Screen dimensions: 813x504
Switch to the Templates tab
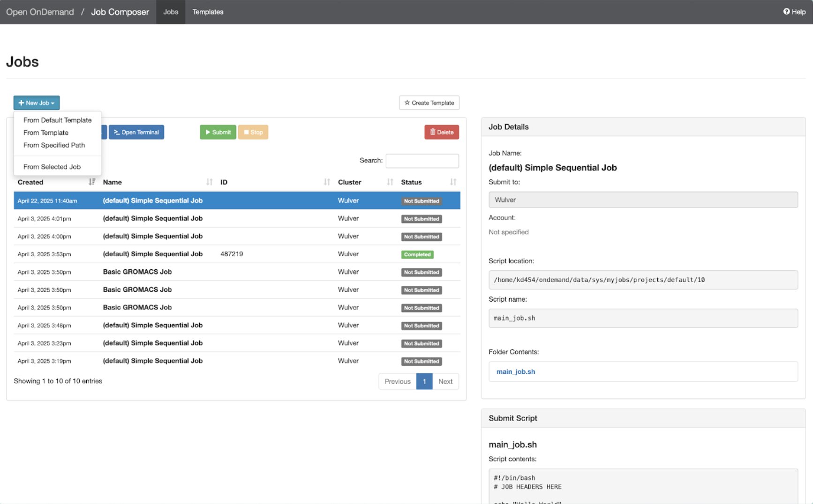tap(208, 12)
